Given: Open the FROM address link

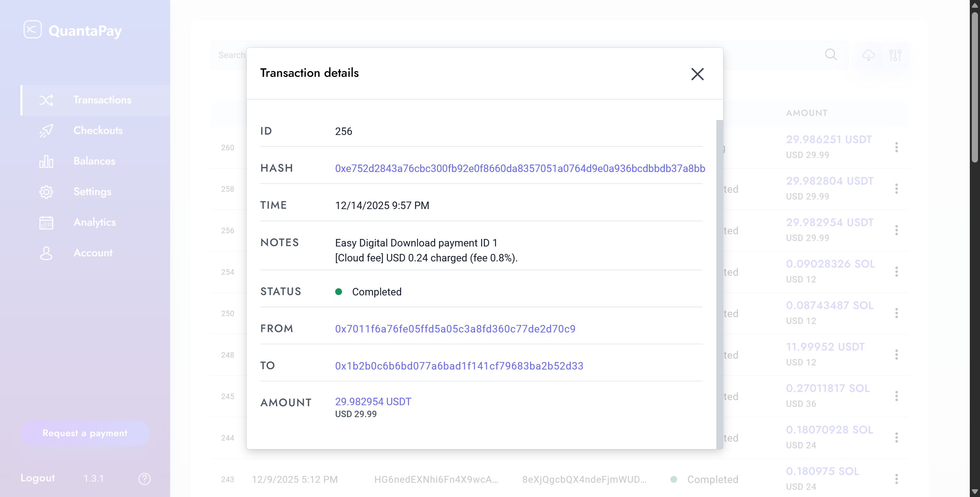Looking at the screenshot, I should [455, 329].
